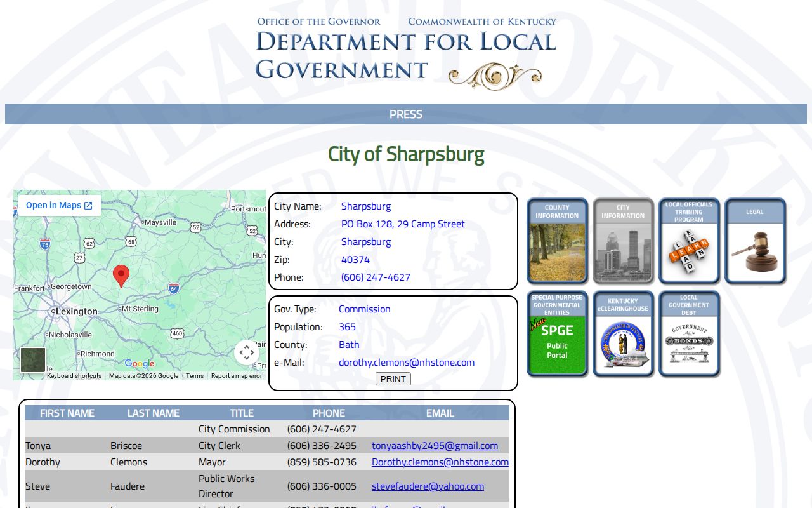Image resolution: width=812 pixels, height=508 pixels.
Task: Select the county value Bath
Action: 349,345
